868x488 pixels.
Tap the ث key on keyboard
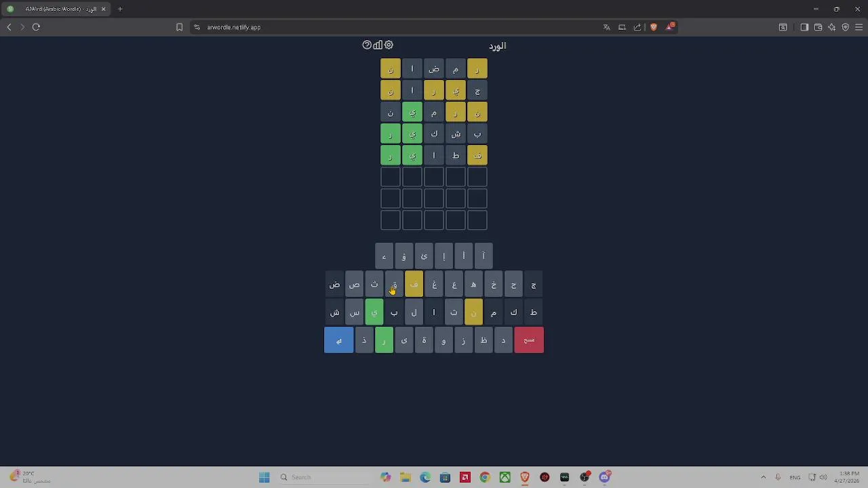coord(374,285)
